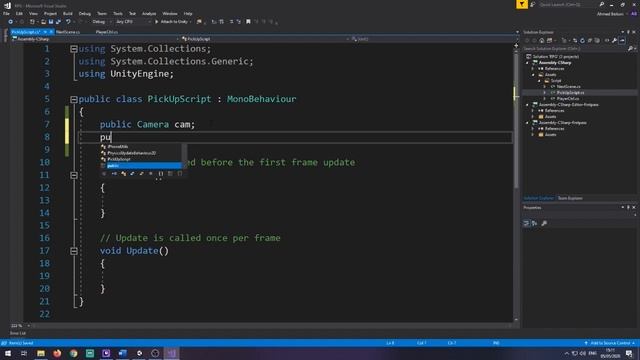Open the Assembly-CSharp project navigation dropdown
This screenshot has height=360, width=640.
tap(96, 39)
